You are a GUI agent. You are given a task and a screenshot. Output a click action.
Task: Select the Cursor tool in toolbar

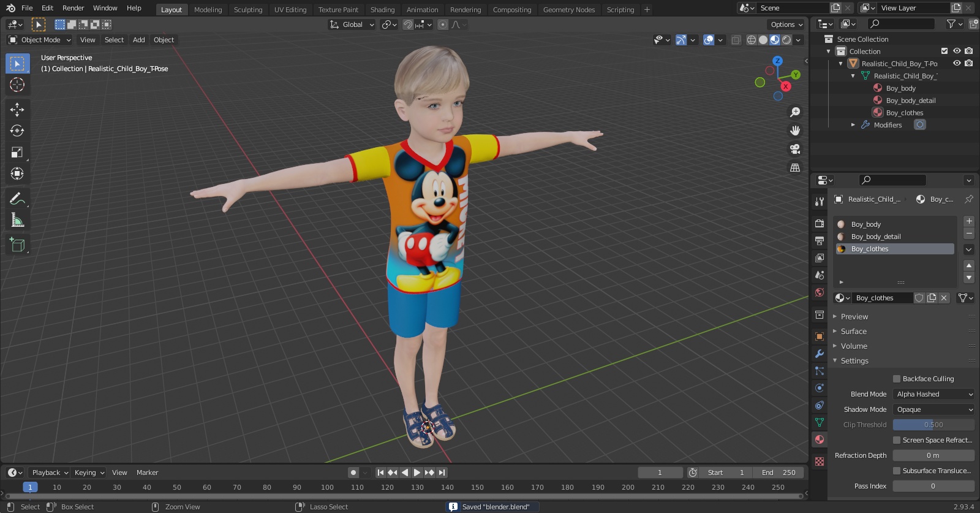(x=17, y=85)
